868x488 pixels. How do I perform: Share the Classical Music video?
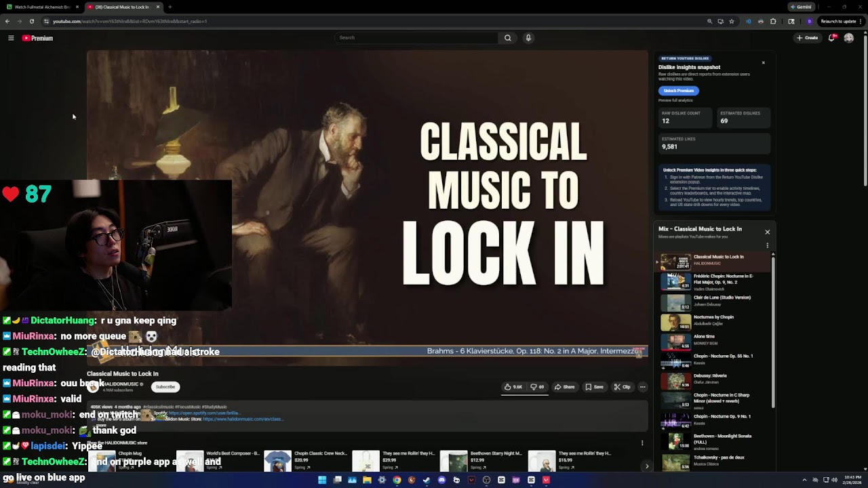click(564, 387)
